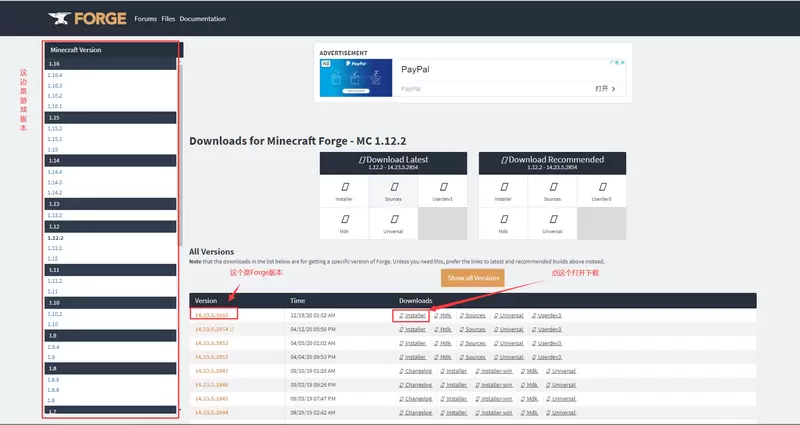Download Recommended Installer tile
800x425 pixels.
click(x=503, y=191)
